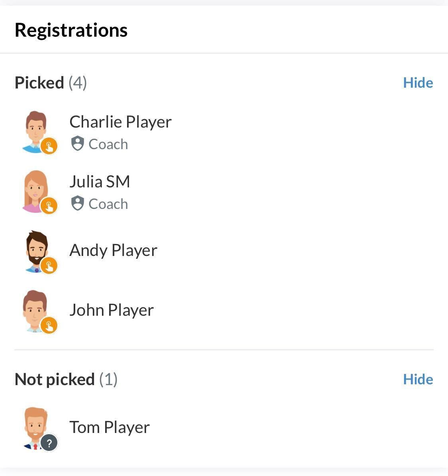Hide the Picked registrations list
Viewport: 448px width, 476px height.
click(418, 83)
